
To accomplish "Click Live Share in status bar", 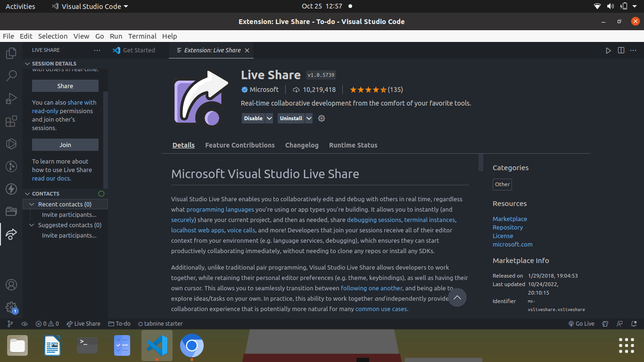I will (x=83, y=324).
